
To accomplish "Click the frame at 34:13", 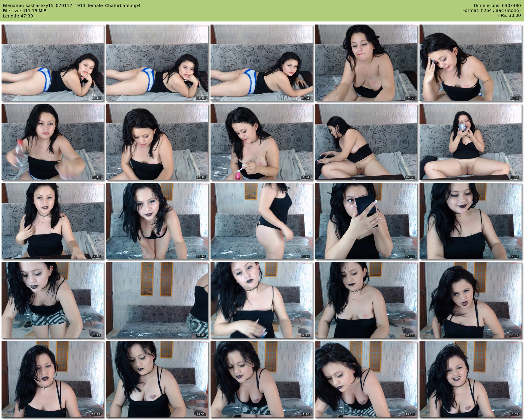I will pyautogui.click(x=366, y=300).
